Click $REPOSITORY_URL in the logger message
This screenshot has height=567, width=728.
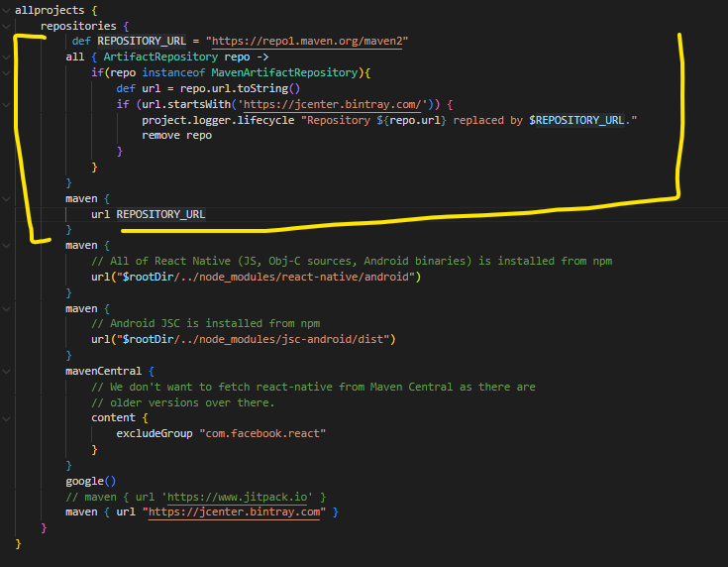point(576,120)
